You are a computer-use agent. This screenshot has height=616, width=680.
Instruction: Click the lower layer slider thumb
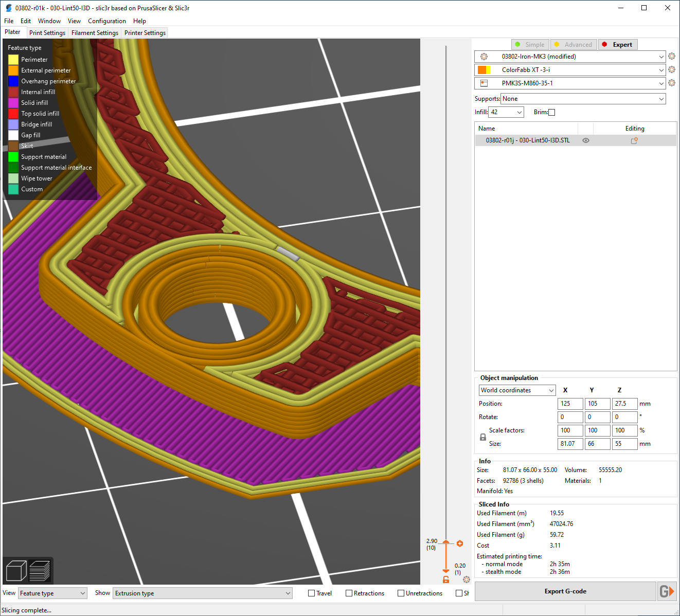coord(446,570)
